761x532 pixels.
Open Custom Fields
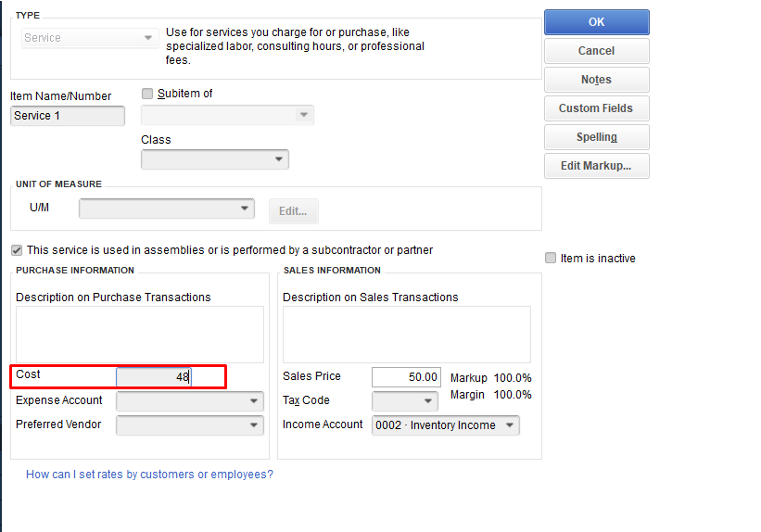(596, 108)
